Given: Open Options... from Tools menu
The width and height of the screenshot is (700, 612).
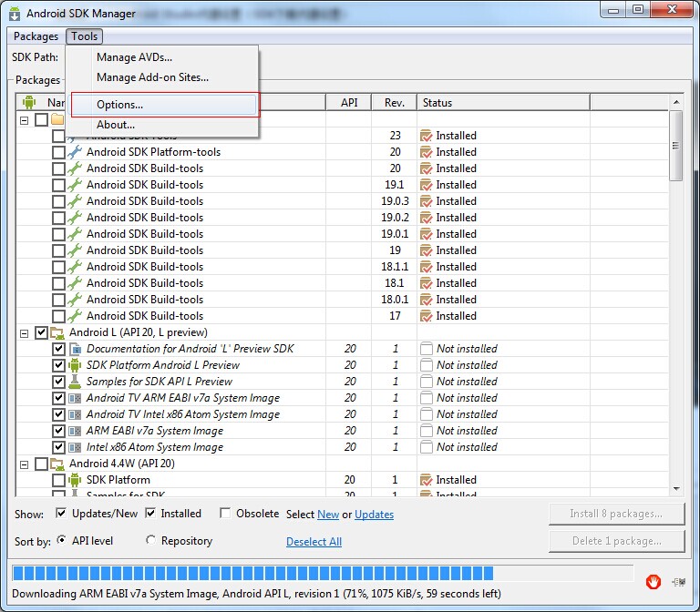Looking at the screenshot, I should click(164, 105).
